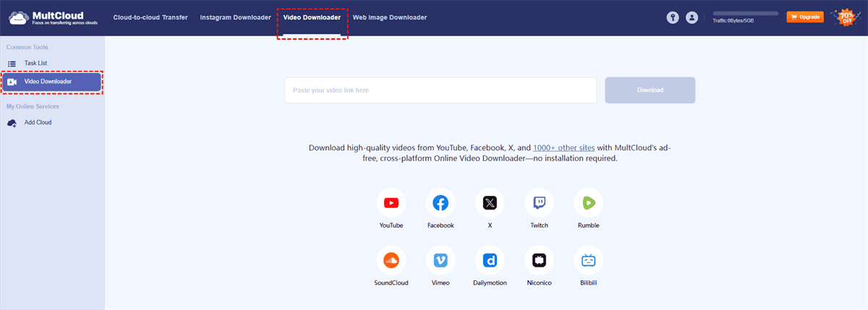Switch to Instagram Downloader tab

pos(235,17)
